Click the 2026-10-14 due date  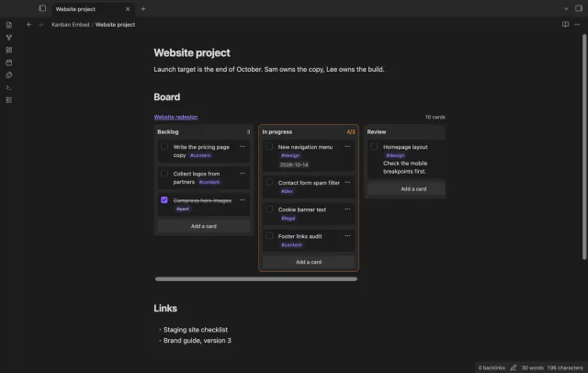point(294,164)
